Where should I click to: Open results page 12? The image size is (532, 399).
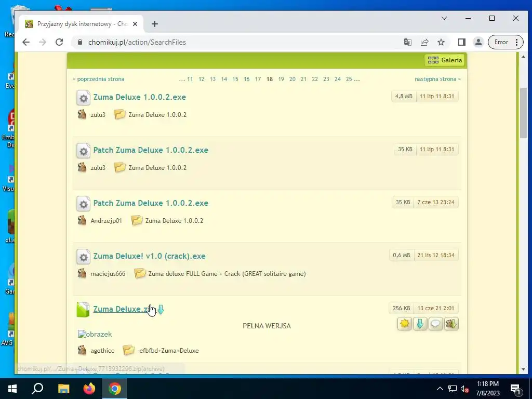201,79
